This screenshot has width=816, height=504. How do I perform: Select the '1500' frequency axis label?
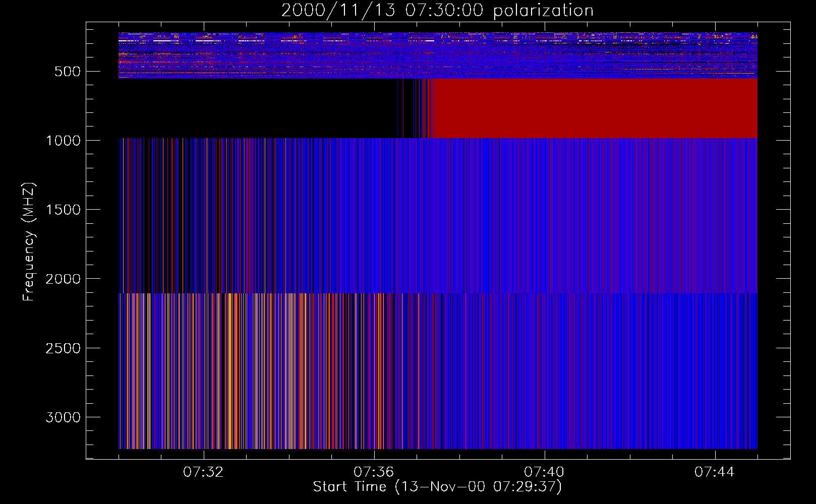(63, 210)
